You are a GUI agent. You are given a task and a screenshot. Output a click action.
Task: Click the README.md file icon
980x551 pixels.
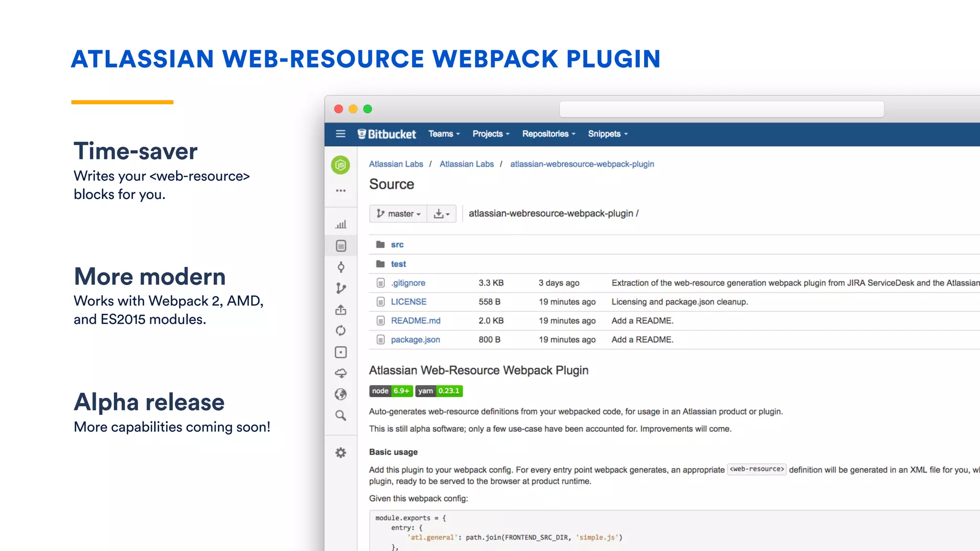pyautogui.click(x=380, y=320)
